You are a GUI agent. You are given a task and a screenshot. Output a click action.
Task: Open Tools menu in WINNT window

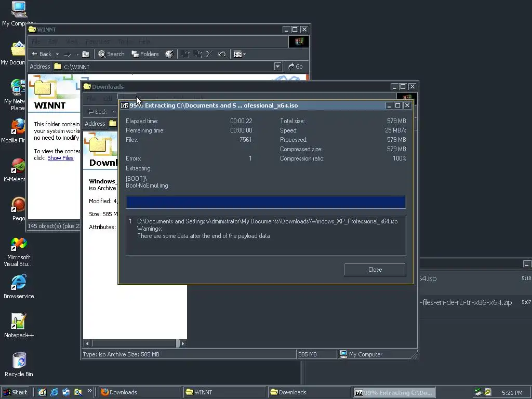(125, 42)
